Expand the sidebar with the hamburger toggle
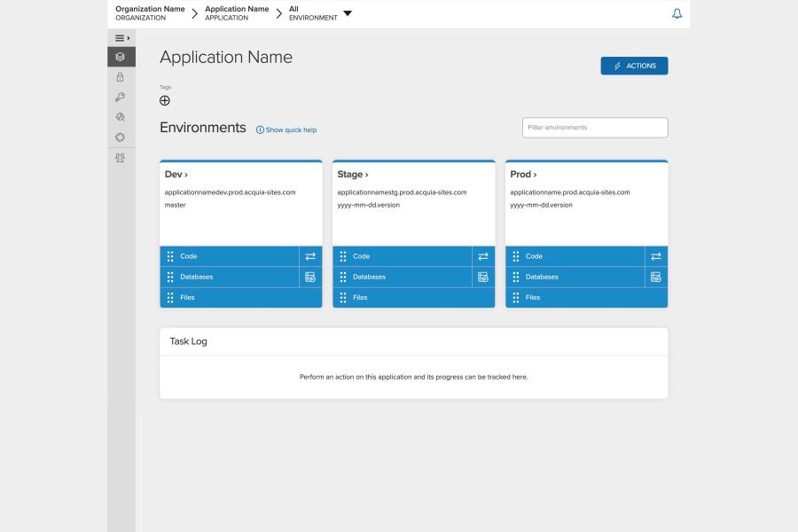The width and height of the screenshot is (798, 532). pyautogui.click(x=121, y=38)
